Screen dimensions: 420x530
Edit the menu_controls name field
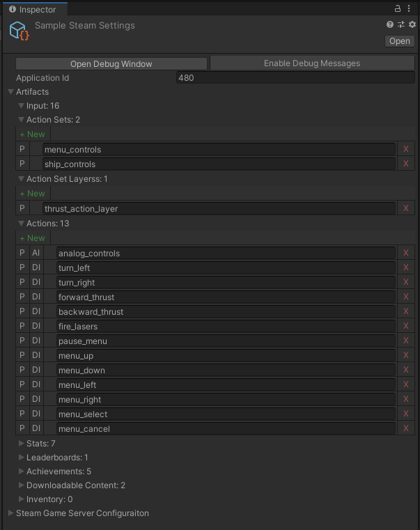click(219, 150)
